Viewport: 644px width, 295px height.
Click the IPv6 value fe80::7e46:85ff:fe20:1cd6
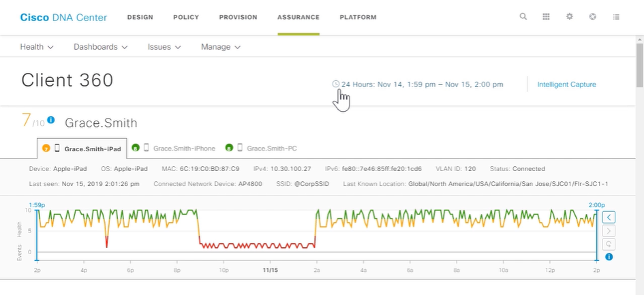click(382, 169)
